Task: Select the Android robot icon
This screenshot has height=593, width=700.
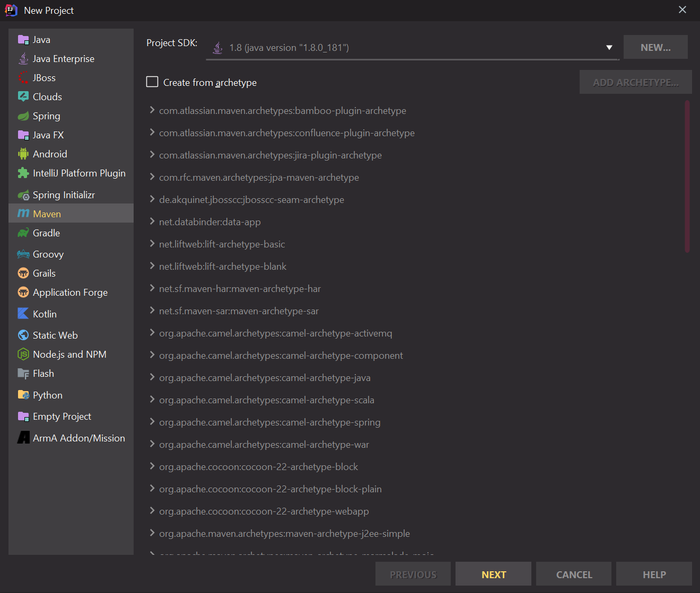Action: click(23, 154)
